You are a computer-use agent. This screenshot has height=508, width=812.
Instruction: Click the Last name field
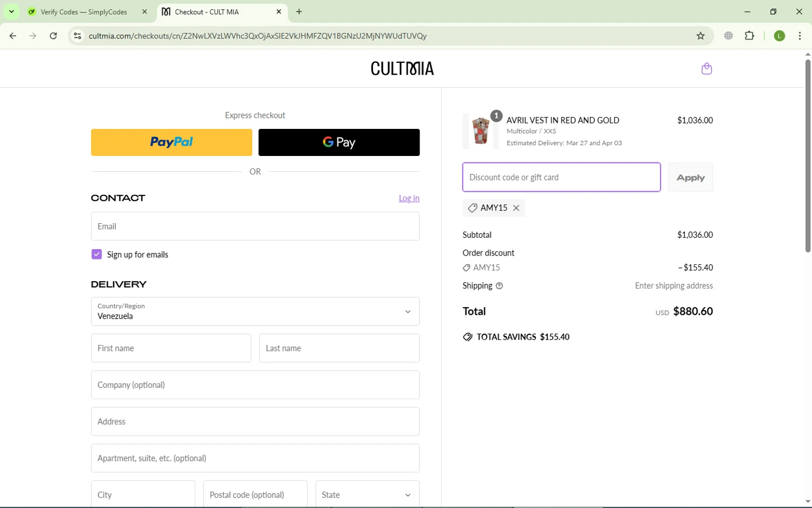click(x=339, y=348)
